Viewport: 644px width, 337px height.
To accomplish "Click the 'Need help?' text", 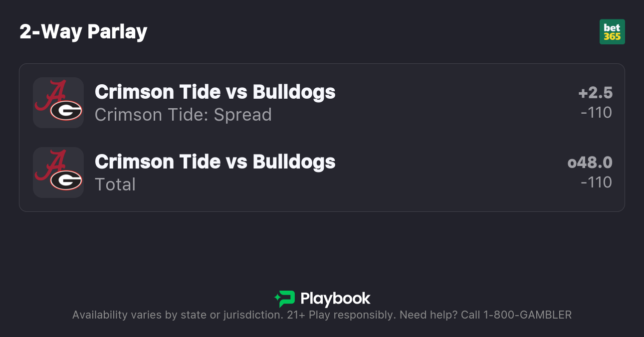I will (429, 315).
